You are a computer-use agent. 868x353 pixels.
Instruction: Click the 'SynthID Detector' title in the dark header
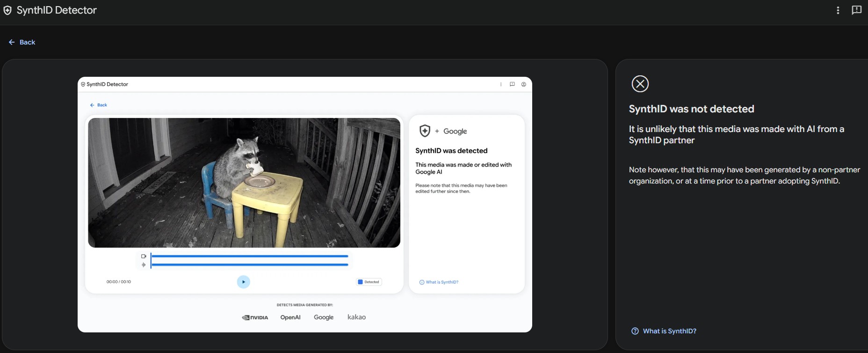[x=57, y=10]
